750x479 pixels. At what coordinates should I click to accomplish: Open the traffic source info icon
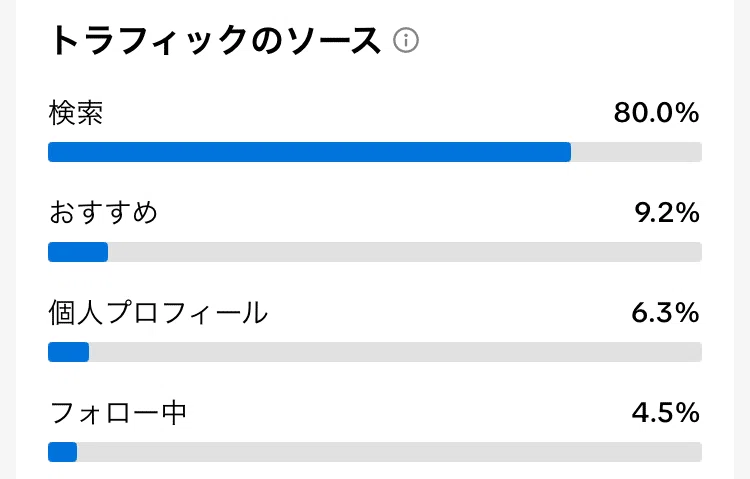tap(406, 40)
